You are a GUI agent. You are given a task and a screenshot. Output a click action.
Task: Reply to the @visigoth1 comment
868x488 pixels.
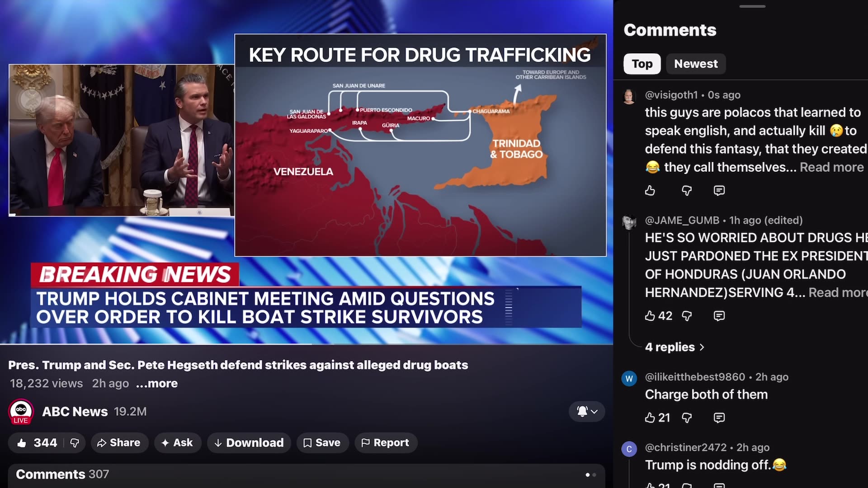(719, 191)
